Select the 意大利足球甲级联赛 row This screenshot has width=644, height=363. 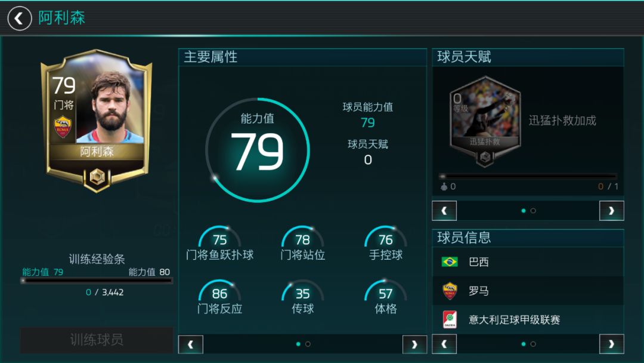(x=528, y=319)
